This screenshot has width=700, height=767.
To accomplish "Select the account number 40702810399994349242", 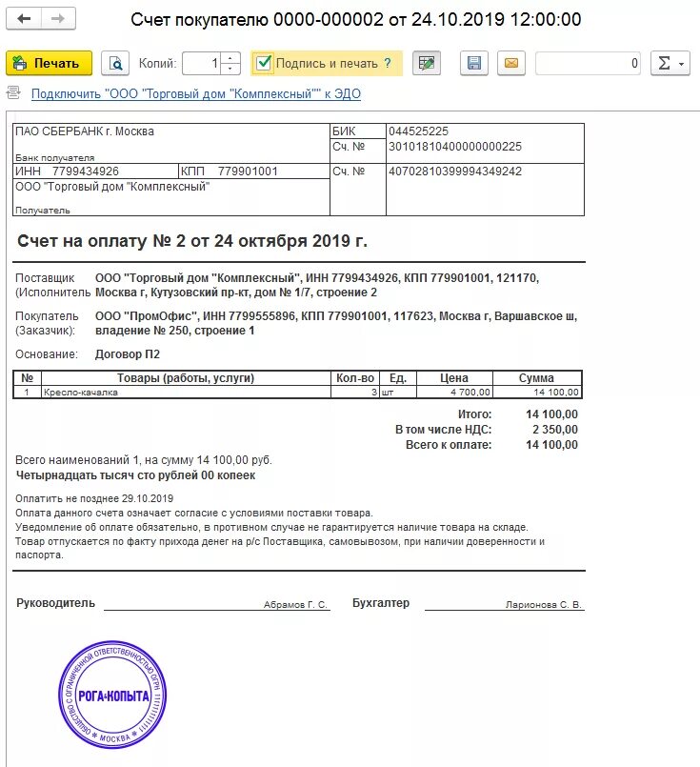I will click(455, 172).
